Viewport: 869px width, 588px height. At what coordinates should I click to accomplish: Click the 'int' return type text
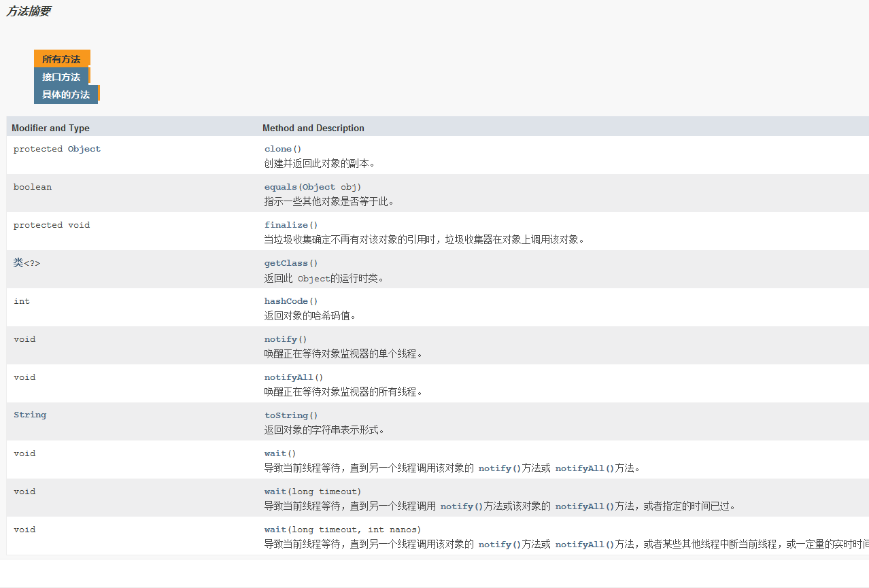(x=22, y=301)
